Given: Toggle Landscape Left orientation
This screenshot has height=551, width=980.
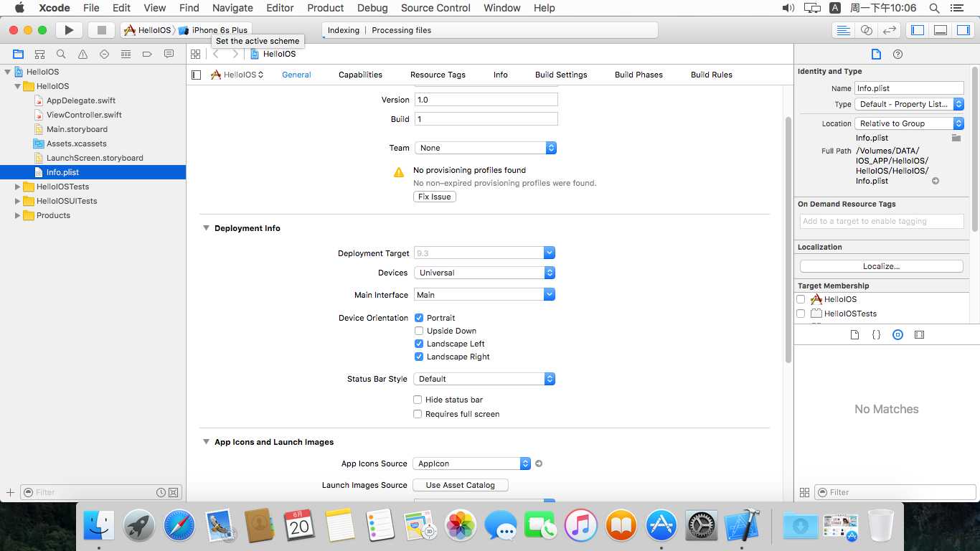Looking at the screenshot, I should click(419, 344).
